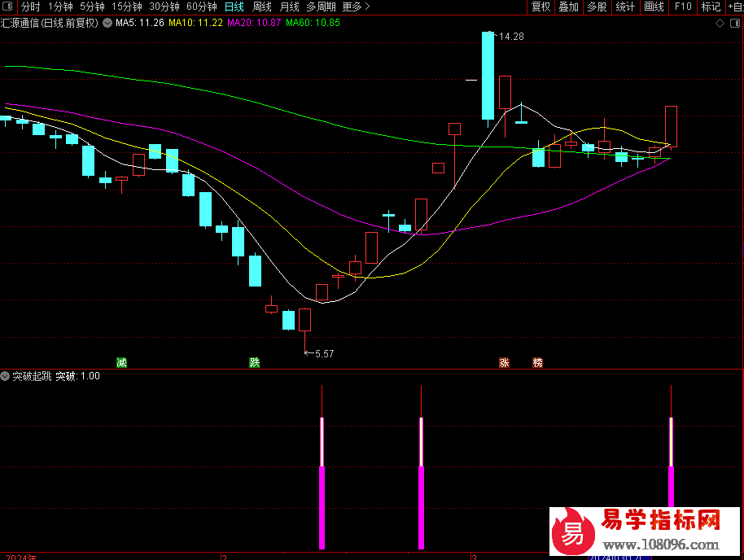
Task: Click the round settings icon beside 汇源通信 title
Action: (x=107, y=23)
